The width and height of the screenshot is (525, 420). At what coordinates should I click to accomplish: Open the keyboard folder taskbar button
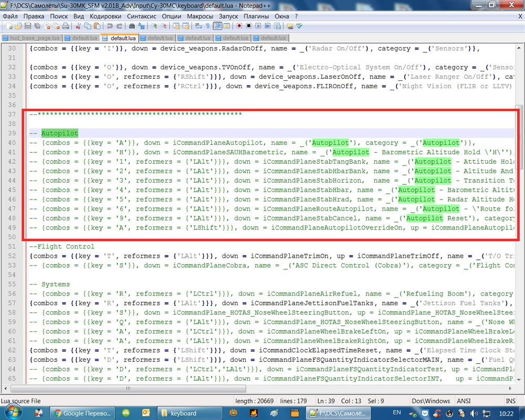(189, 413)
